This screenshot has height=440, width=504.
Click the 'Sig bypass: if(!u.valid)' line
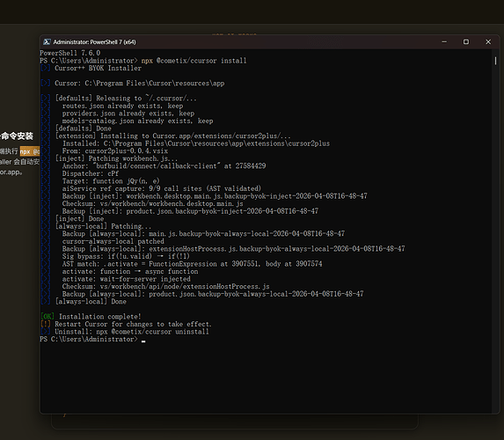point(126,256)
